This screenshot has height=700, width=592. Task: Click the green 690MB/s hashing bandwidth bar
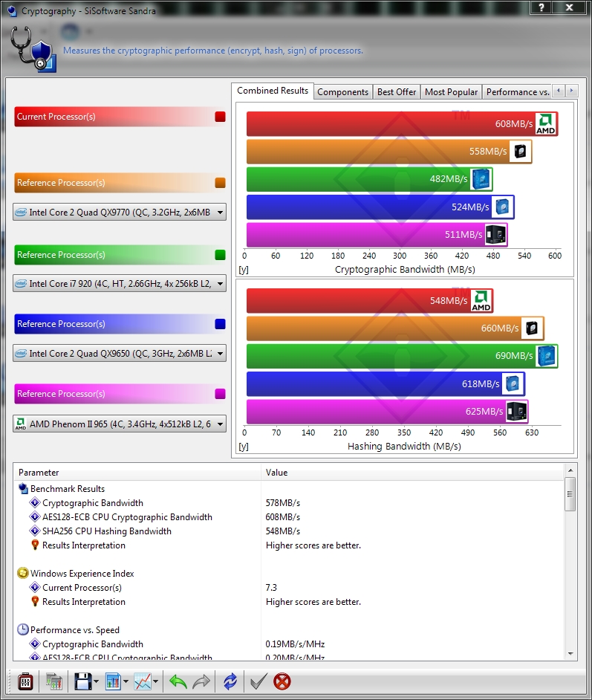402,356
